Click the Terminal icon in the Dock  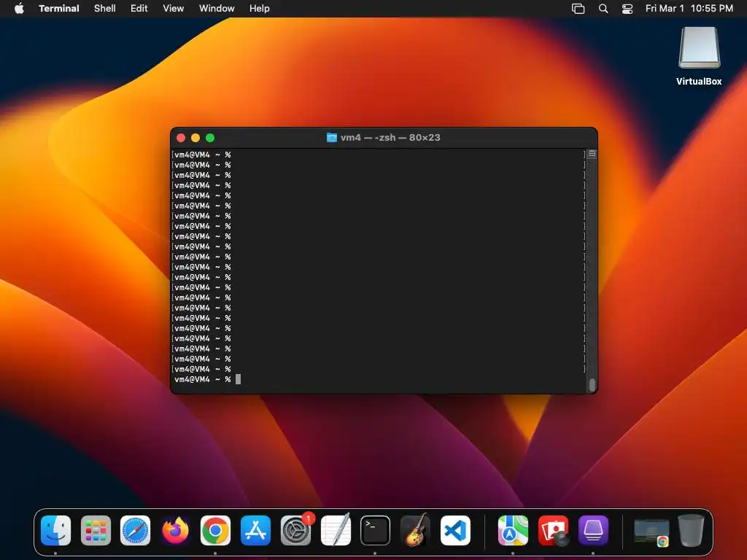pyautogui.click(x=375, y=530)
